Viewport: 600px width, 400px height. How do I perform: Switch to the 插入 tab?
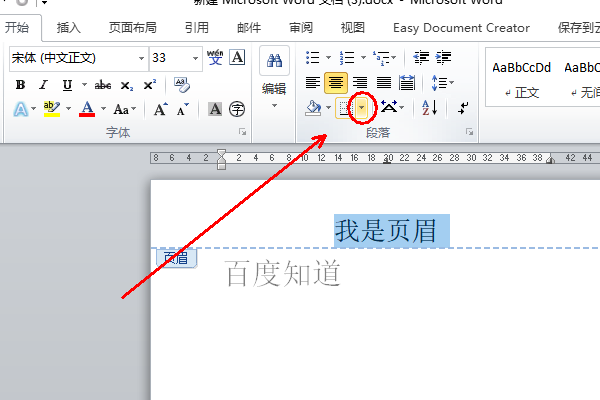pyautogui.click(x=69, y=28)
